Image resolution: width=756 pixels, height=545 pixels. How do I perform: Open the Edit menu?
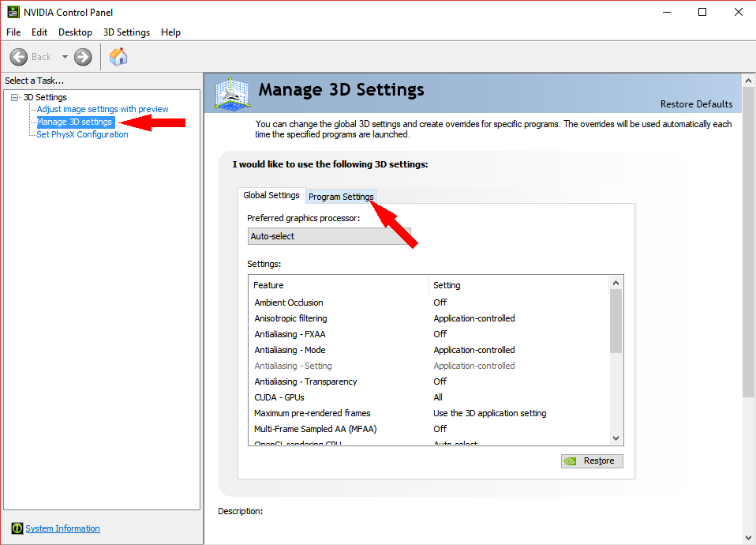click(39, 32)
